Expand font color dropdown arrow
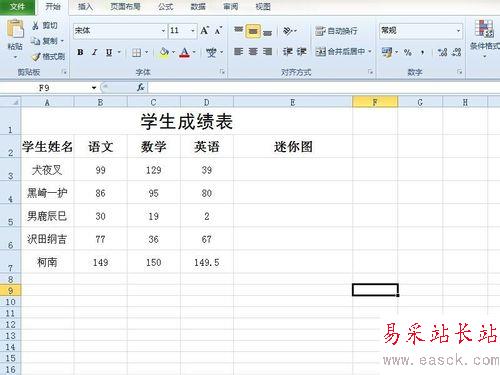This screenshot has width=500, height=375. point(194,52)
